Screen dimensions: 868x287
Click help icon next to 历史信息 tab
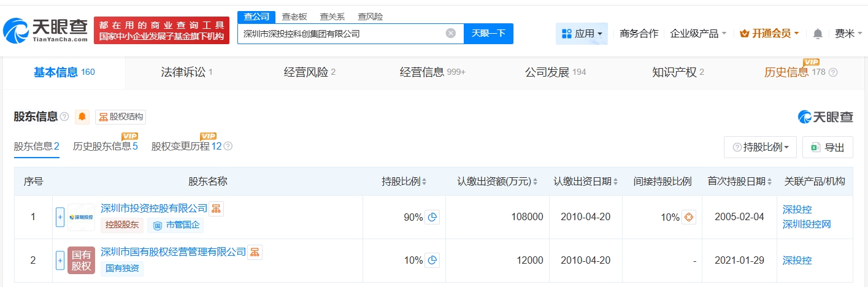click(x=833, y=72)
